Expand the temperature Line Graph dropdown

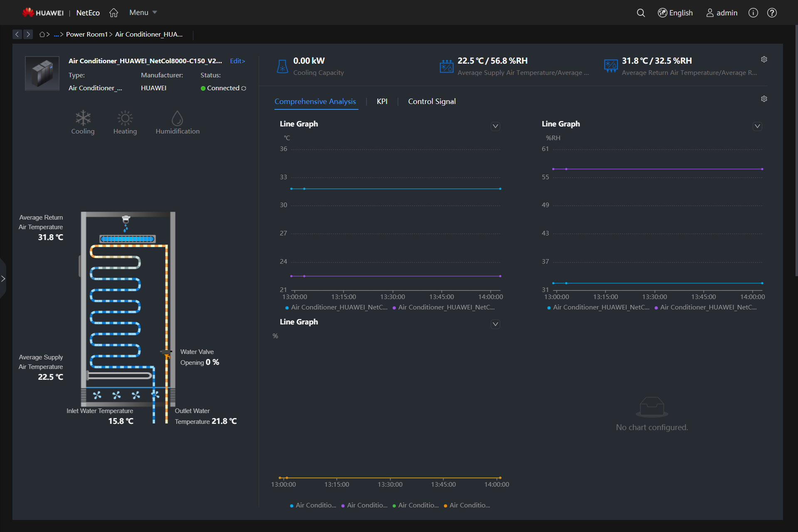point(495,126)
